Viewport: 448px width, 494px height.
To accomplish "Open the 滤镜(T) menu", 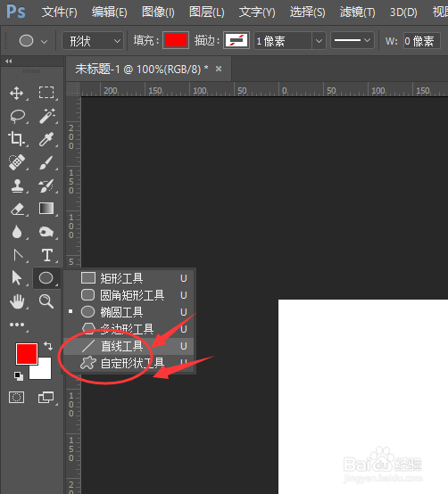I will point(357,12).
